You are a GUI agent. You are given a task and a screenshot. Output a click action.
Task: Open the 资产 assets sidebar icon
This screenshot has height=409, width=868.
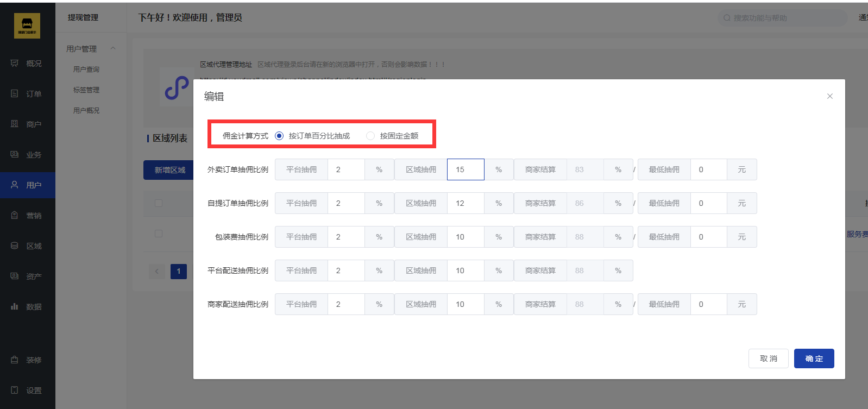[15, 276]
